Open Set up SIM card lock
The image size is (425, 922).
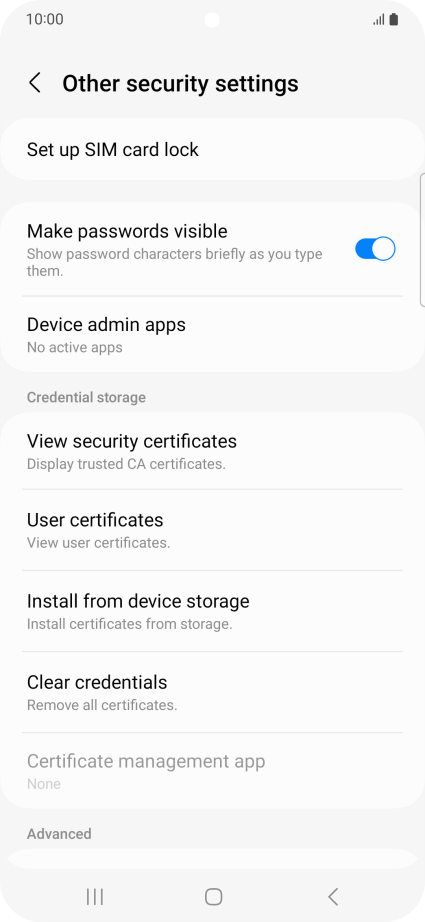(212, 149)
